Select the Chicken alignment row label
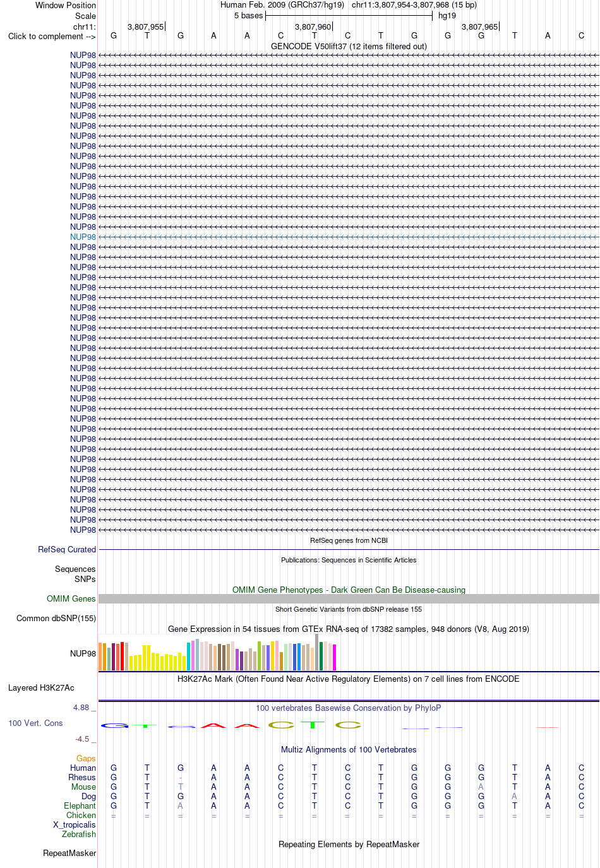This screenshot has height=868, width=600. pyautogui.click(x=81, y=816)
